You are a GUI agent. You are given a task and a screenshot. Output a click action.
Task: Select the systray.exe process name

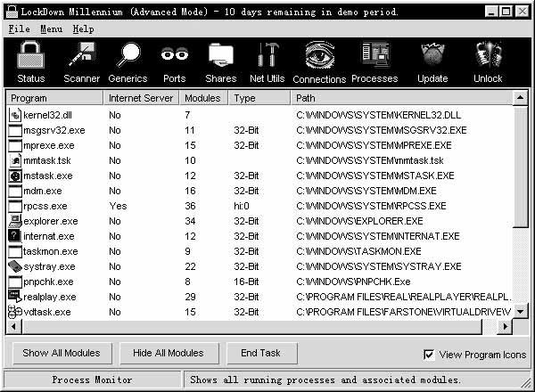point(49,266)
